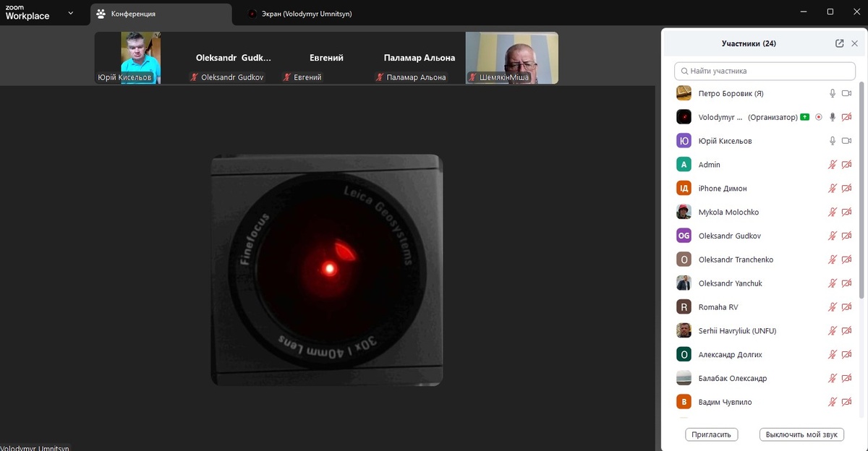Switch to the Конференция tab
This screenshot has width=868, height=451.
[x=161, y=13]
